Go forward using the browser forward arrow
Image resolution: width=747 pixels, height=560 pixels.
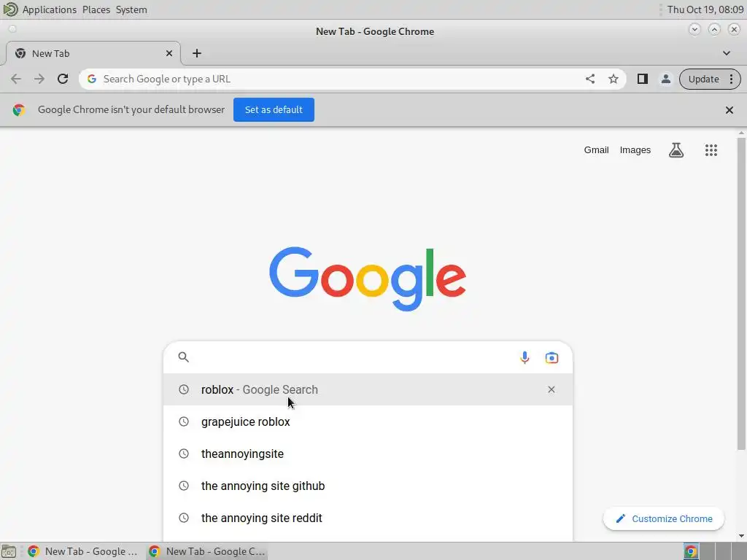click(x=39, y=79)
